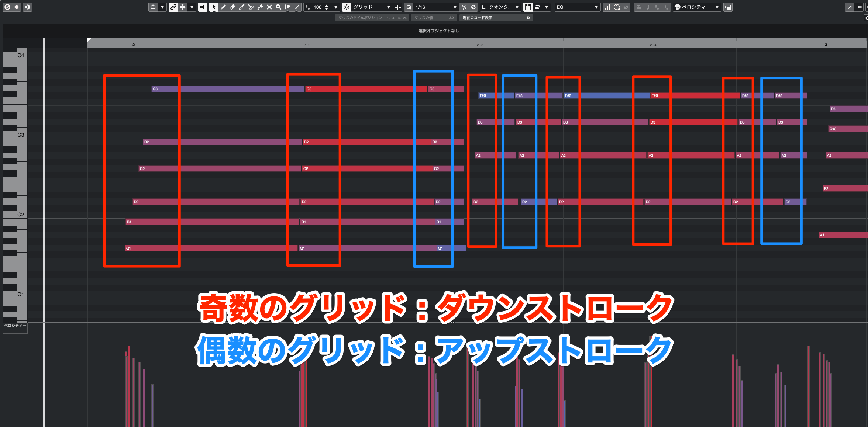The image size is (868, 427).
Task: Increase the insert velocity 100 stepper
Action: pyautogui.click(x=327, y=5)
